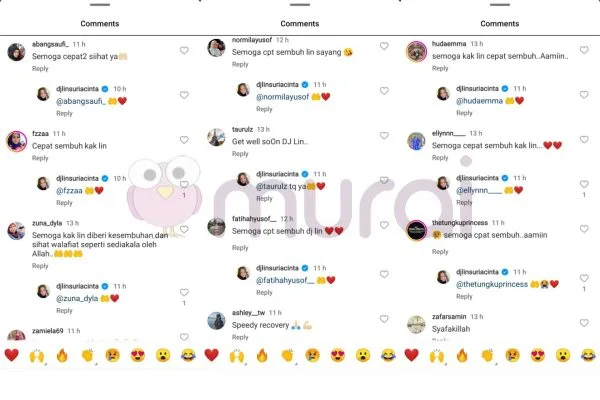600x400 pixels.
Task: Open thetungkuprincess's profile avatar
Action: point(416,230)
